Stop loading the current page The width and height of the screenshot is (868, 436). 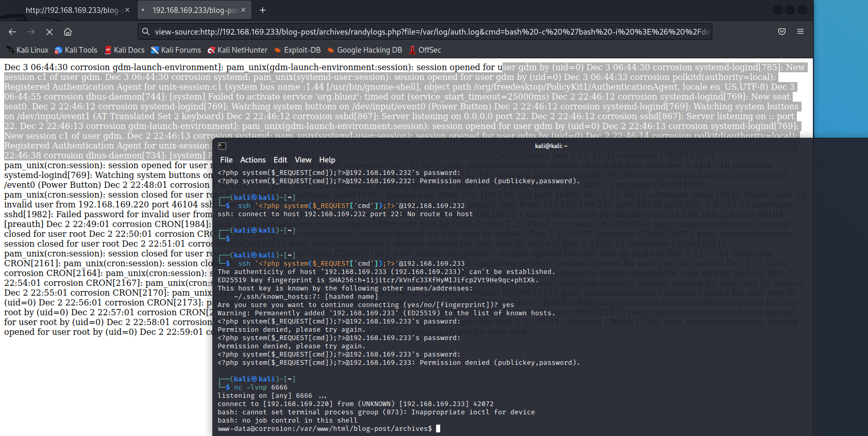coord(49,31)
